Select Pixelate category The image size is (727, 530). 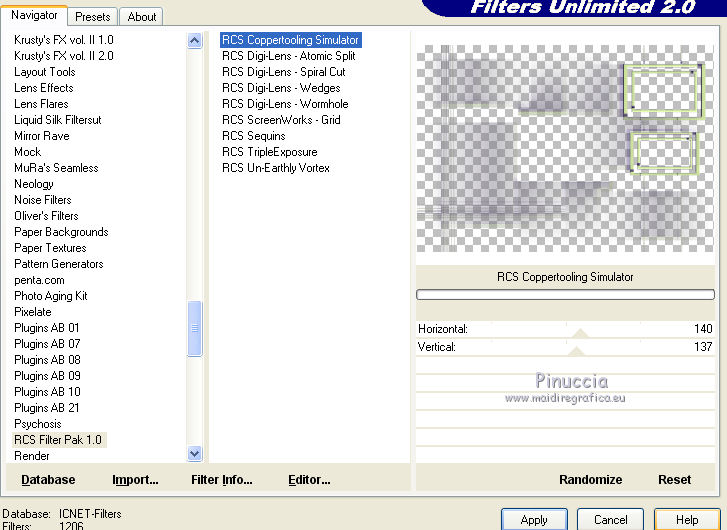click(32, 312)
